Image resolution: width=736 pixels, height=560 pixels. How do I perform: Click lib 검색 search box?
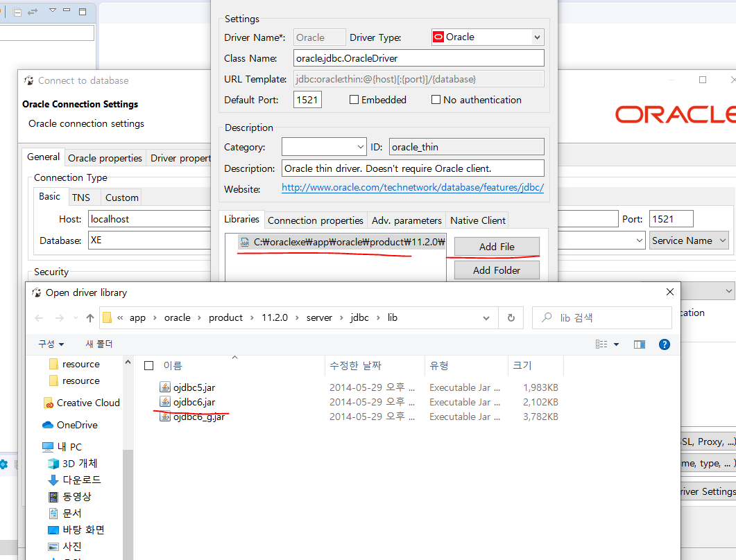click(x=601, y=318)
